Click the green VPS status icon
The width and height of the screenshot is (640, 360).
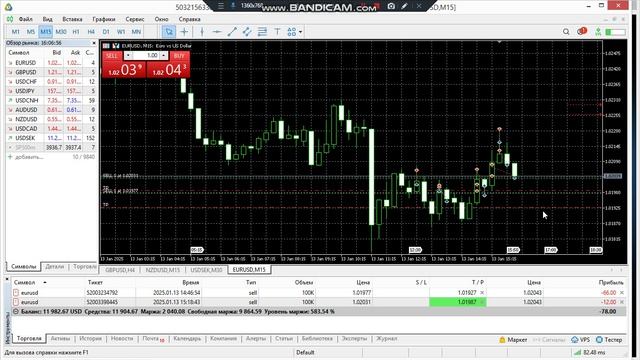[x=598, y=32]
